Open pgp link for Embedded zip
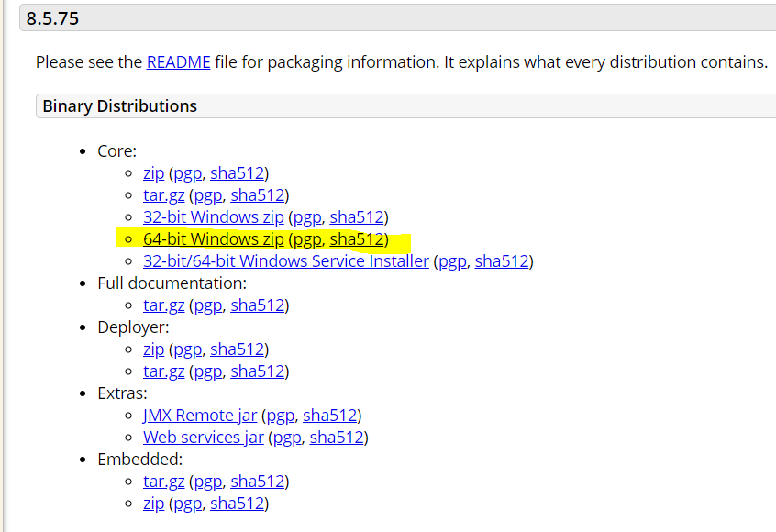The height and width of the screenshot is (532, 776). point(187,504)
